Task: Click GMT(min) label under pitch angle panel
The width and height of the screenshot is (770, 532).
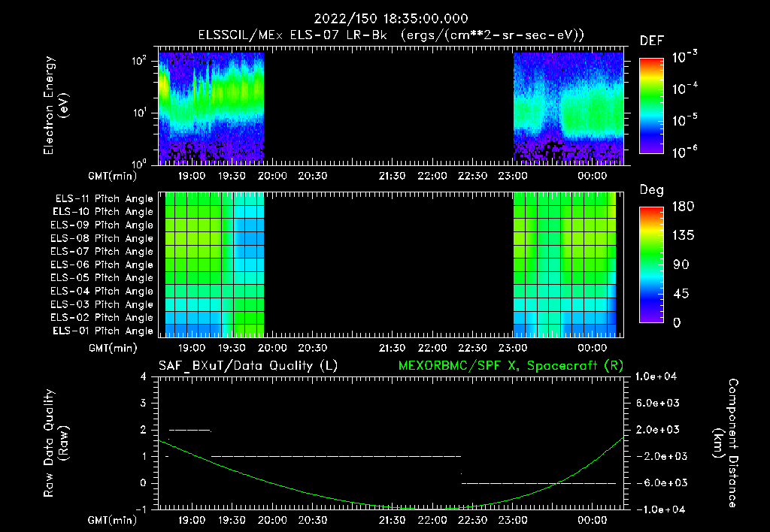Action: [113, 349]
